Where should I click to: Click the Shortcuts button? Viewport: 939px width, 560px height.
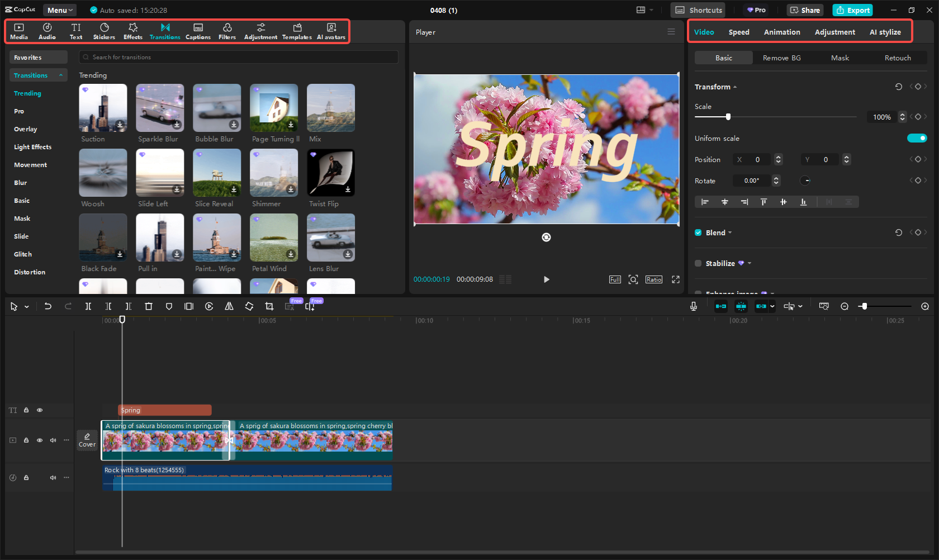tap(698, 10)
